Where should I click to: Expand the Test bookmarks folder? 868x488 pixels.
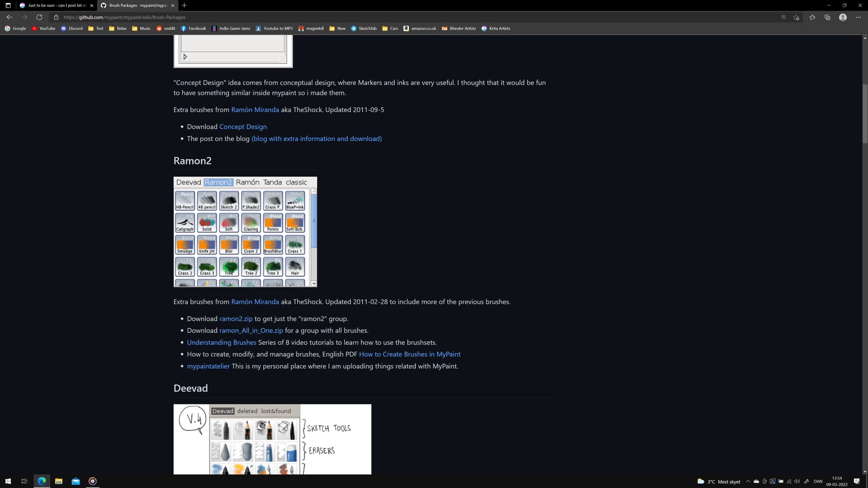tap(95, 28)
